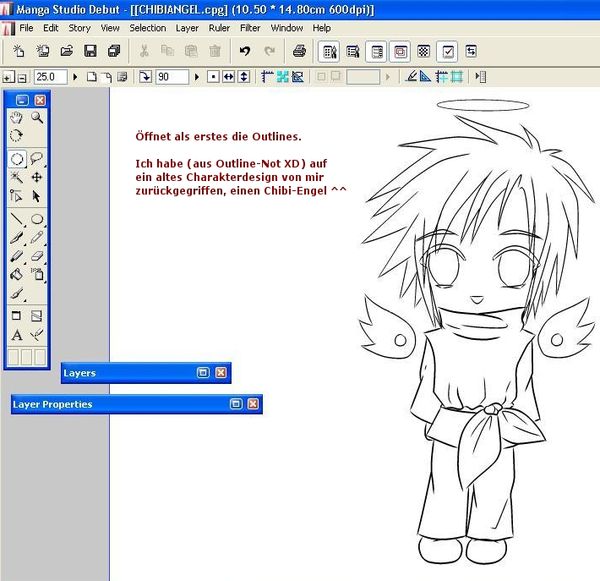Open the Layer menu
600x581 pixels.
[x=187, y=28]
